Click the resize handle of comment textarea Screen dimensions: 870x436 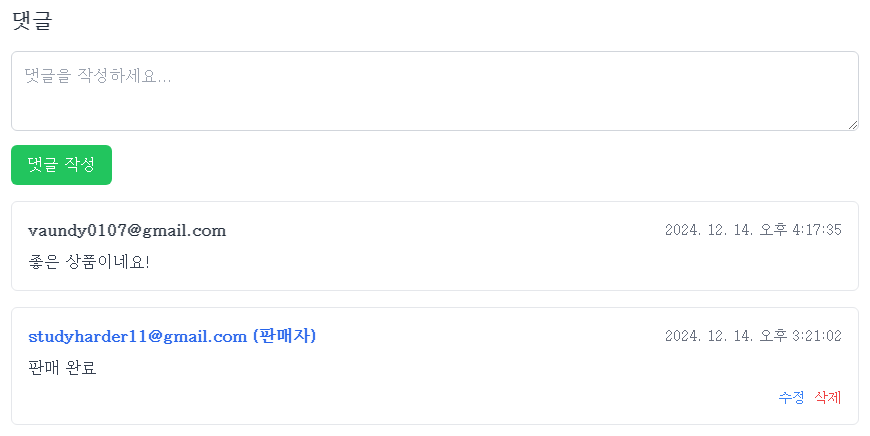click(853, 125)
